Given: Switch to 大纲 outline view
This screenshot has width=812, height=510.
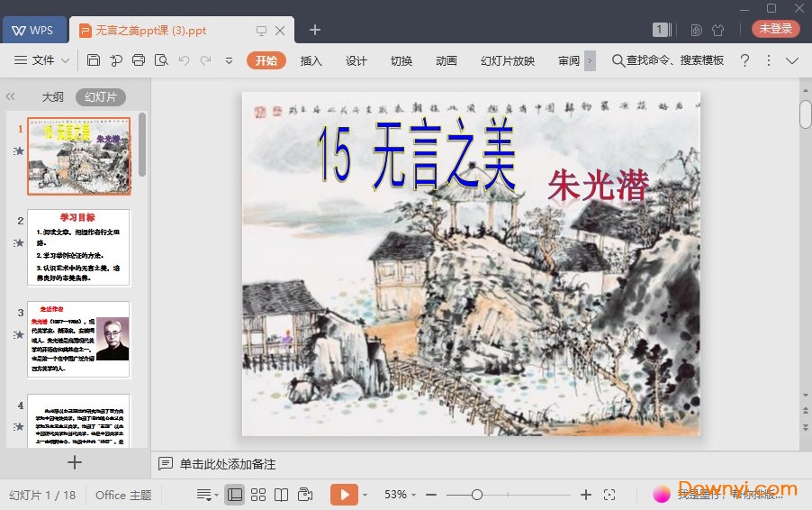Looking at the screenshot, I should click(52, 97).
